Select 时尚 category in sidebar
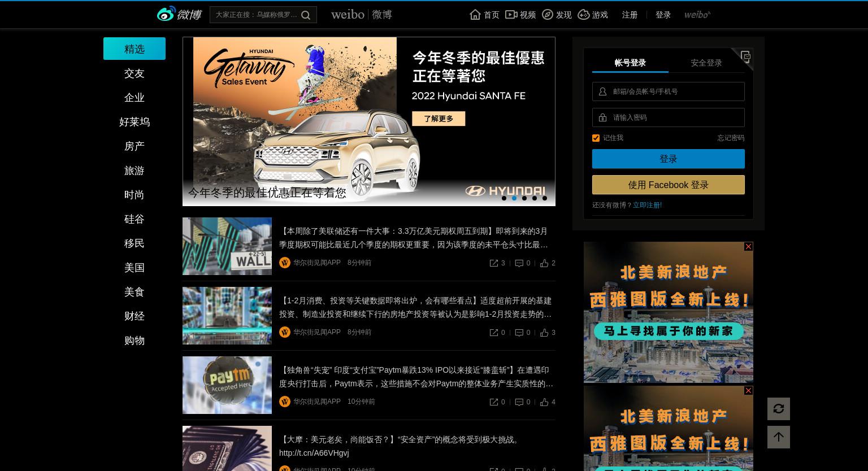Screen dimensions: 868x471 click(x=134, y=195)
